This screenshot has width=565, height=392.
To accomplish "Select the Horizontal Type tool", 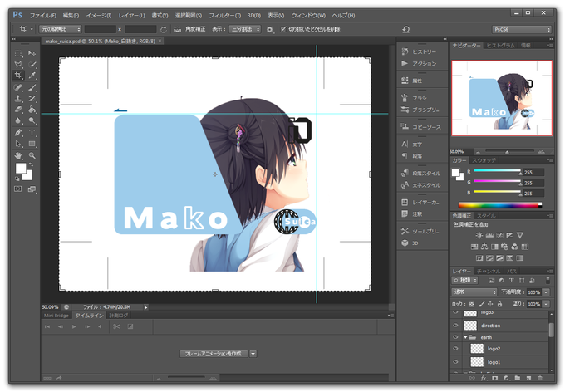I will click(x=32, y=132).
